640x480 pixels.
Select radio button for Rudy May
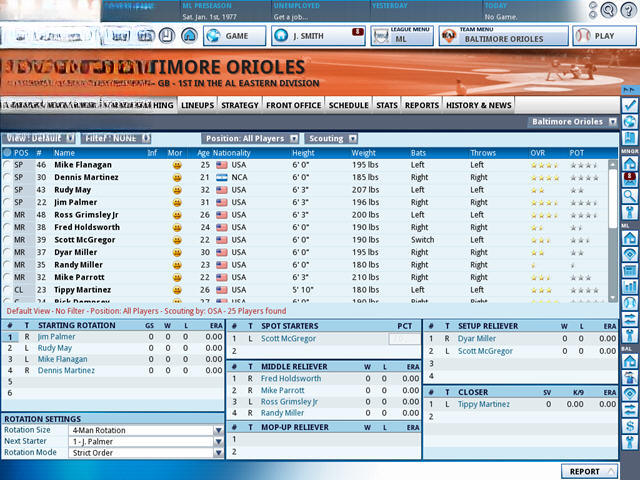pyautogui.click(x=7, y=190)
